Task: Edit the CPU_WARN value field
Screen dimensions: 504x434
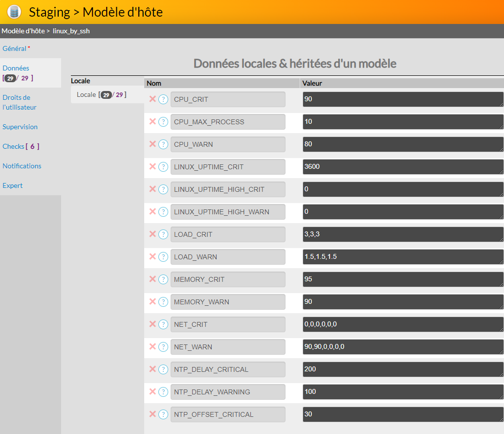Action: point(402,144)
